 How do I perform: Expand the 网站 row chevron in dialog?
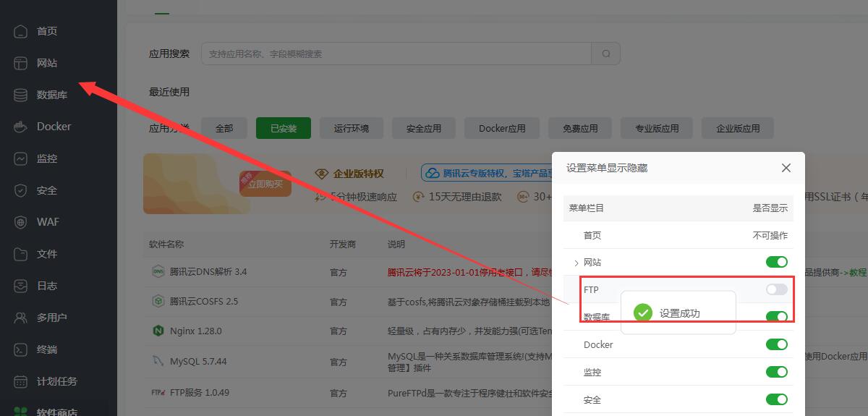[x=576, y=263]
